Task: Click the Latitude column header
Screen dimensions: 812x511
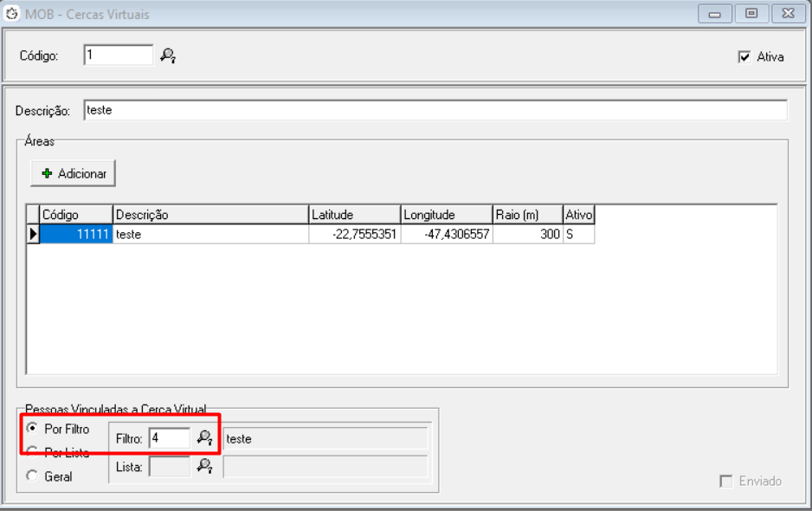Action: click(354, 215)
